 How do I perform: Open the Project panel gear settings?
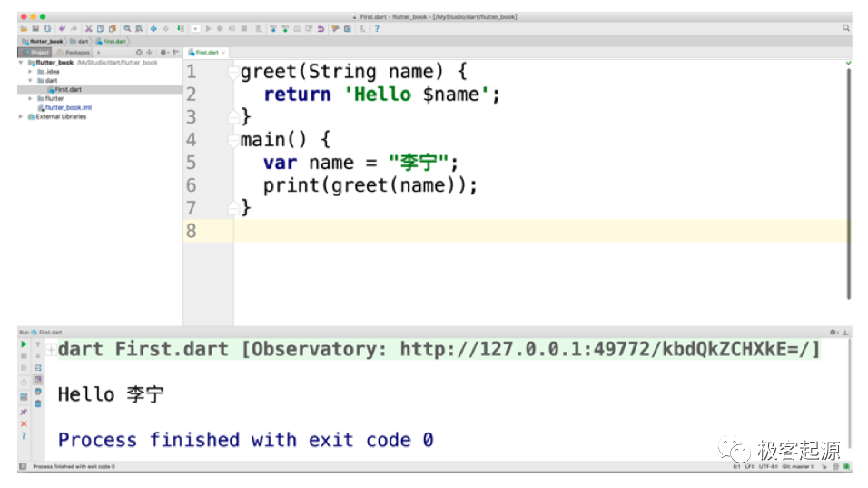tap(163, 53)
